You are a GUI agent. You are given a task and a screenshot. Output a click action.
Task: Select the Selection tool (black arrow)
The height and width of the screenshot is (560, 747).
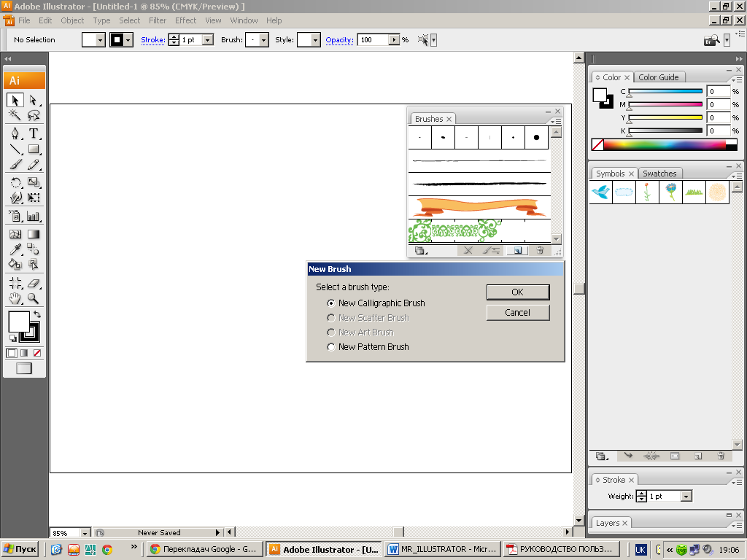[x=15, y=100]
